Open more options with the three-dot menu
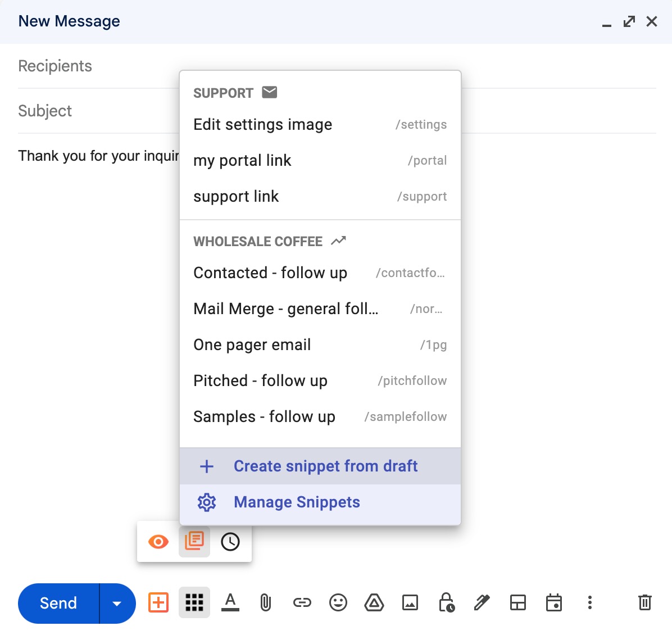Viewport: 672px width, 635px height. pyautogui.click(x=589, y=602)
